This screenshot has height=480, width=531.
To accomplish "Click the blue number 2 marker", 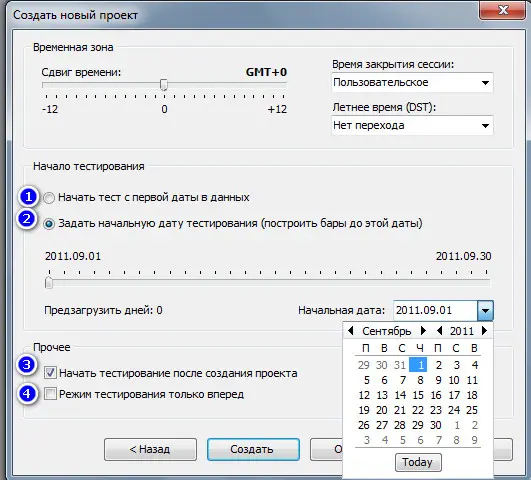I will tap(27, 218).
